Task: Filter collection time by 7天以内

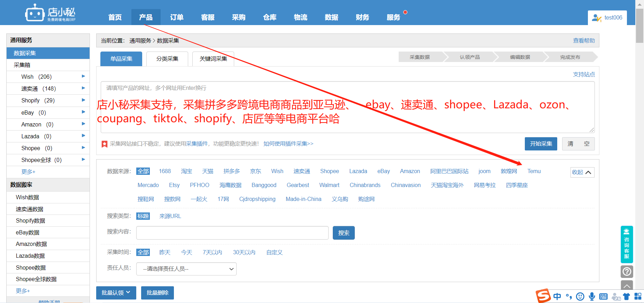Action: (213, 252)
